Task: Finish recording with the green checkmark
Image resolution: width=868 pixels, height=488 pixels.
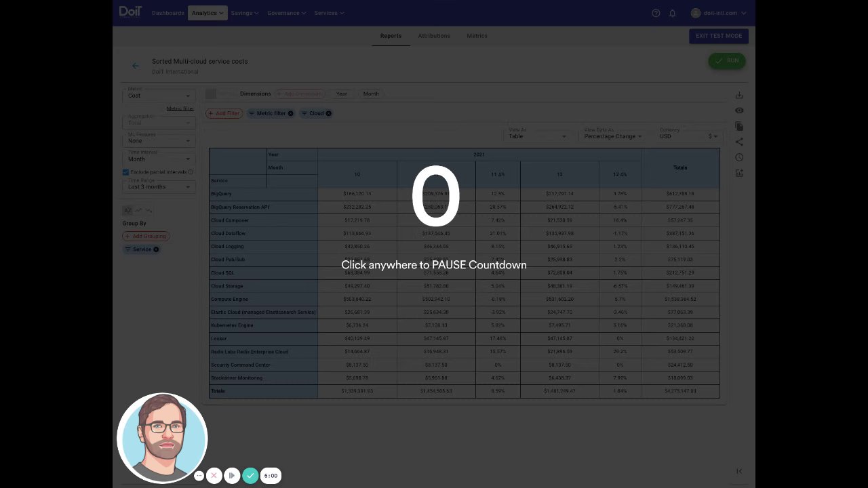Action: (x=250, y=476)
